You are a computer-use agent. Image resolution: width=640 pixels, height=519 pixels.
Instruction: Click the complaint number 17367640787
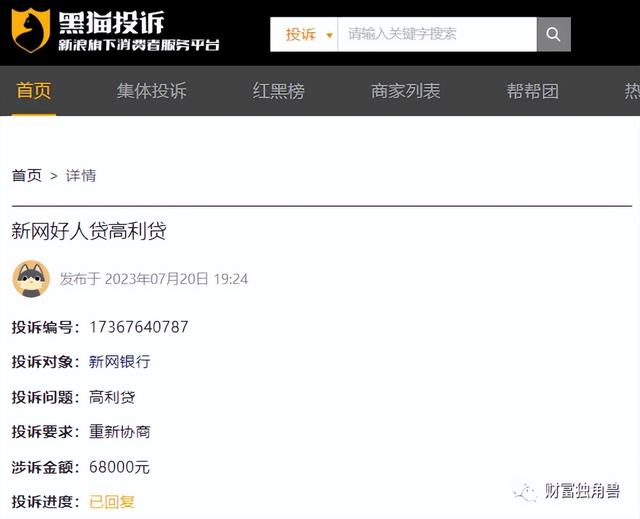pyautogui.click(x=139, y=327)
